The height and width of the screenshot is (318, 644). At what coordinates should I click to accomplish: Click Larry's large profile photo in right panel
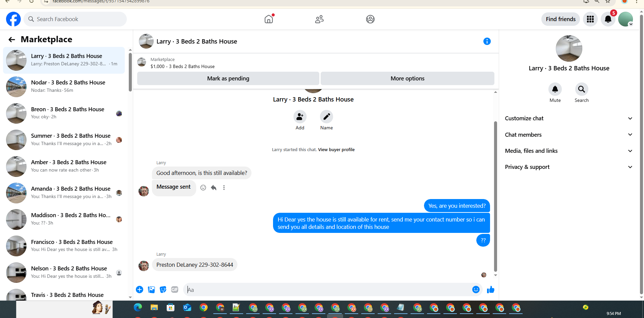click(569, 48)
